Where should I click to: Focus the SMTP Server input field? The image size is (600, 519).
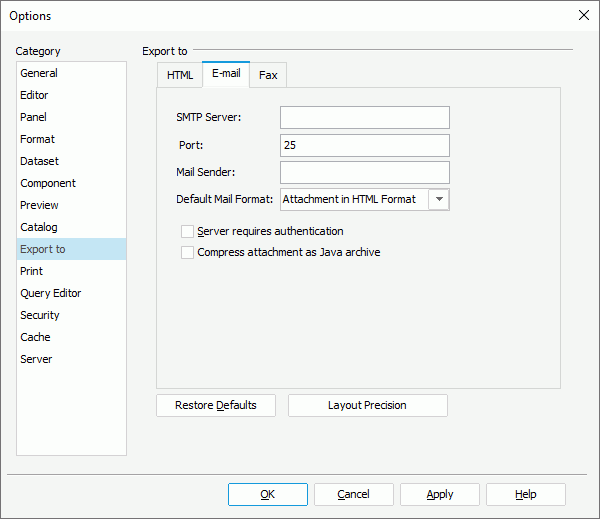pyautogui.click(x=365, y=118)
